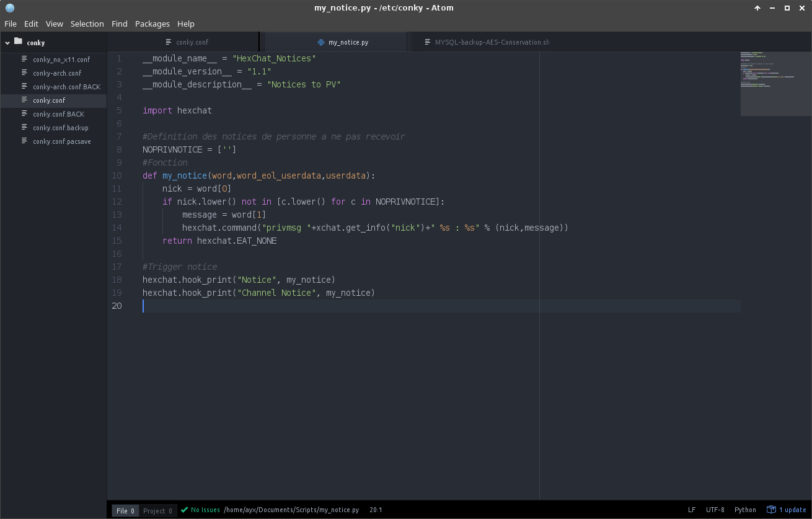Image resolution: width=812 pixels, height=519 pixels.
Task: Click the 'def my_notice' function name
Action: [185, 175]
